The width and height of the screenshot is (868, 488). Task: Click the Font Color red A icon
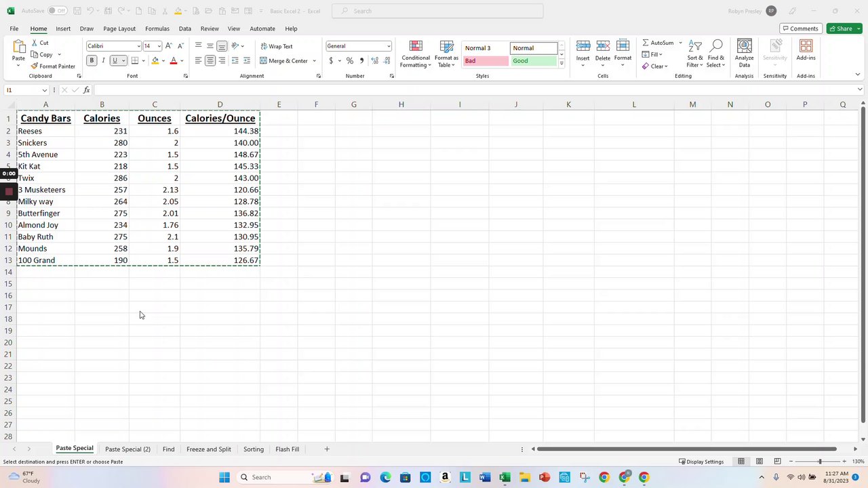(174, 60)
